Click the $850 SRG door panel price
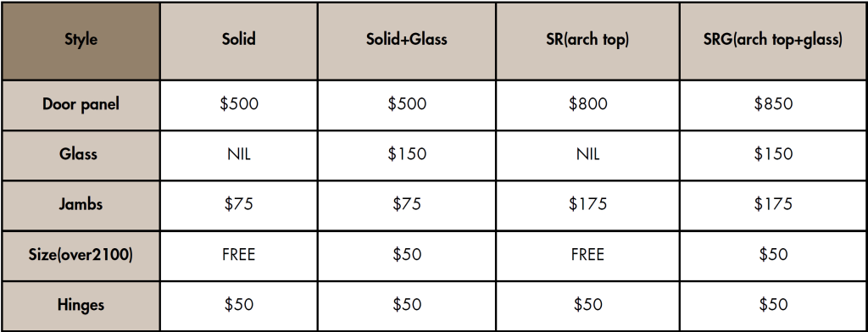 click(773, 104)
